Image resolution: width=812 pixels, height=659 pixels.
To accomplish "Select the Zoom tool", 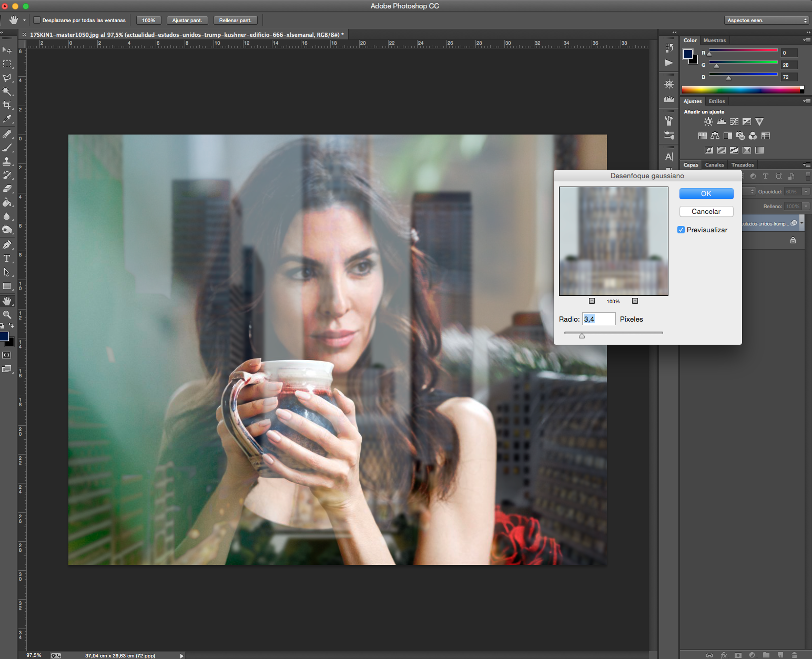I will (x=7, y=315).
